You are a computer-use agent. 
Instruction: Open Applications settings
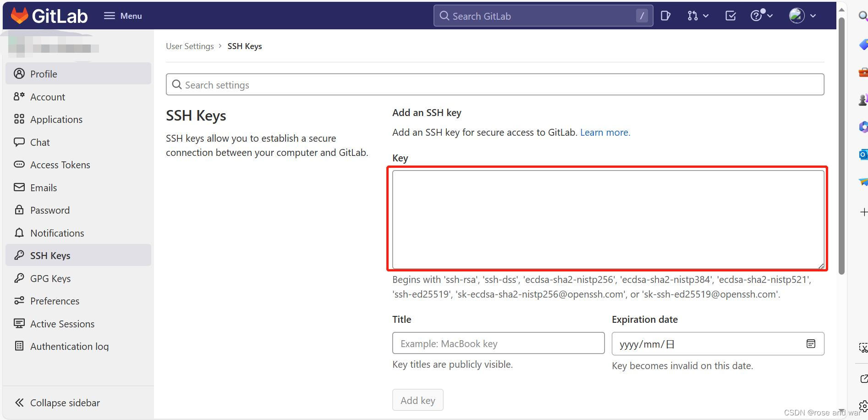pos(78,119)
